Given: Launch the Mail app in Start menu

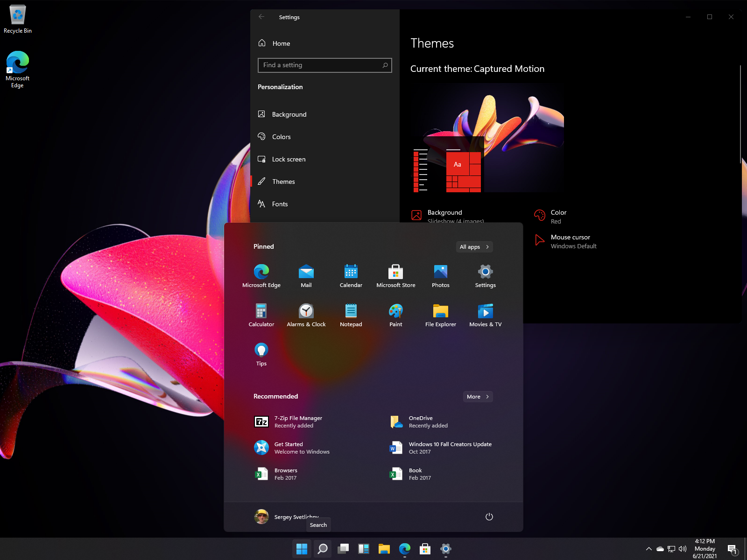Looking at the screenshot, I should [306, 276].
